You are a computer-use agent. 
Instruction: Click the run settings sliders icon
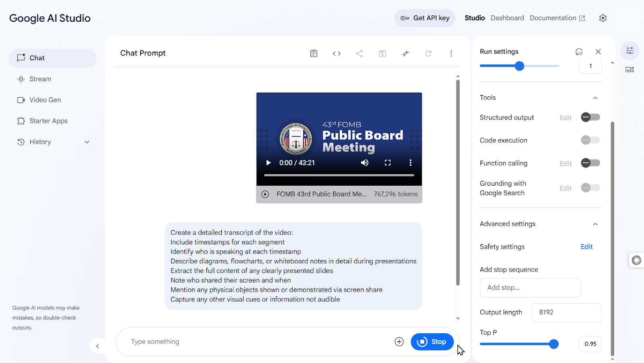pos(630,51)
